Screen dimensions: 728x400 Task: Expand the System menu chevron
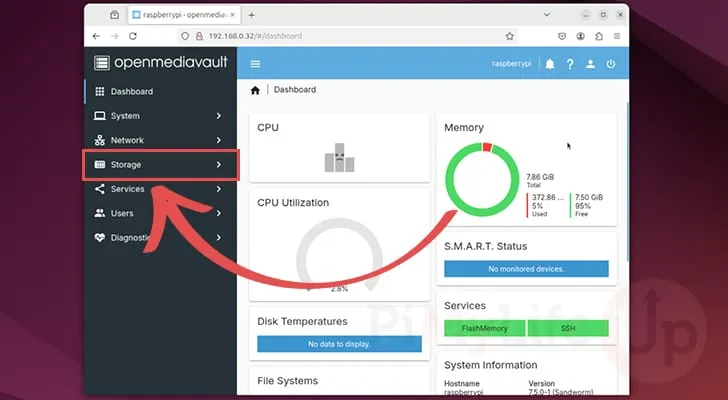(219, 116)
